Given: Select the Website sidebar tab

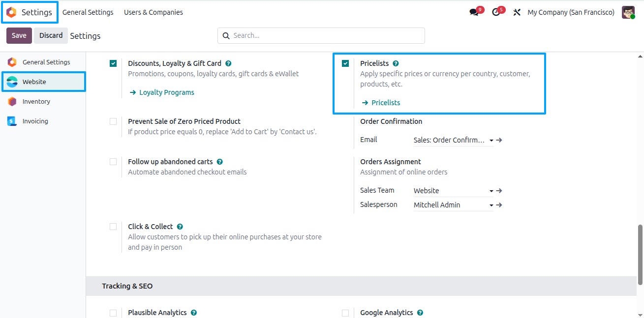Looking at the screenshot, I should 43,82.
